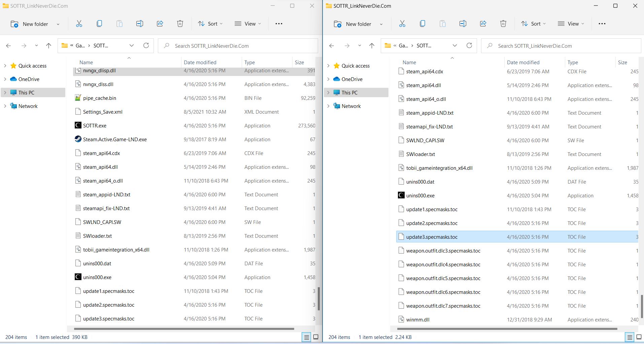Expand Quick access in left navigation pane
Viewport: 644px width, 344px height.
[x=5, y=66]
